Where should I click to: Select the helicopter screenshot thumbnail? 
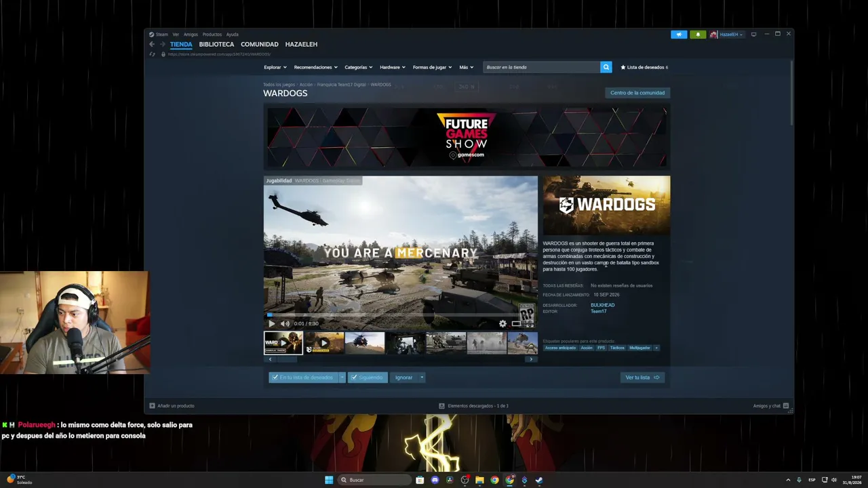point(364,343)
